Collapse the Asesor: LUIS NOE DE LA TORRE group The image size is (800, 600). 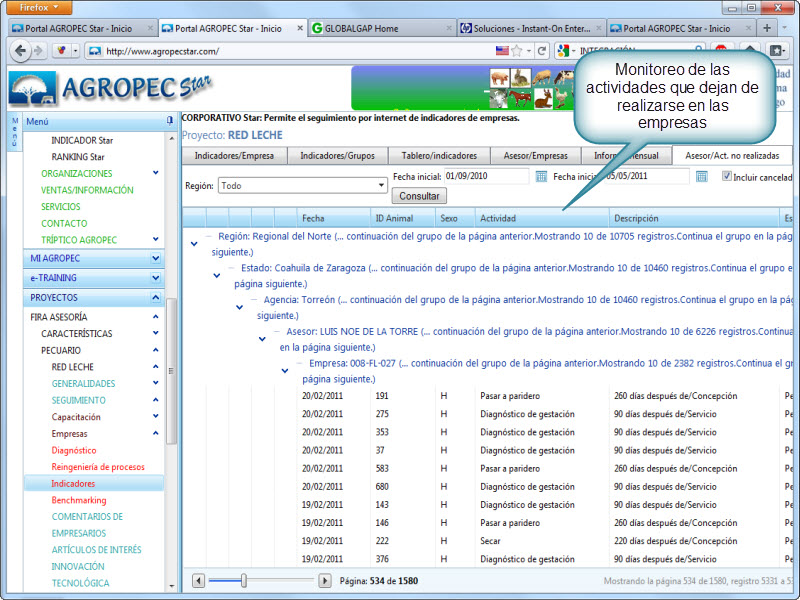pos(262,339)
